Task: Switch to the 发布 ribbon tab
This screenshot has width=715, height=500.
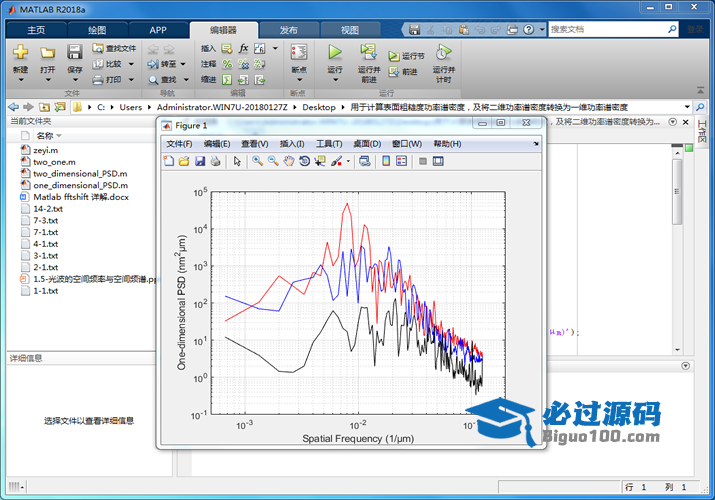Action: tap(288, 30)
